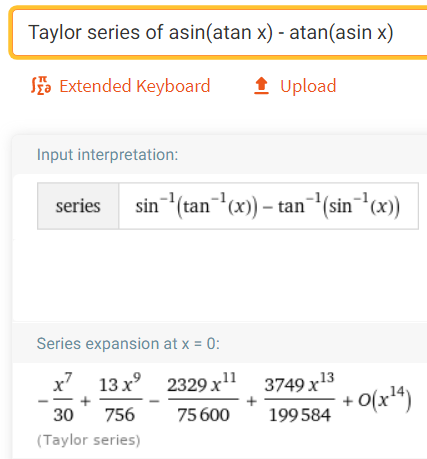Viewport: 427px width, 459px height.
Task: Click the 2329x¹¹ over 75600 term
Action: pos(203,398)
